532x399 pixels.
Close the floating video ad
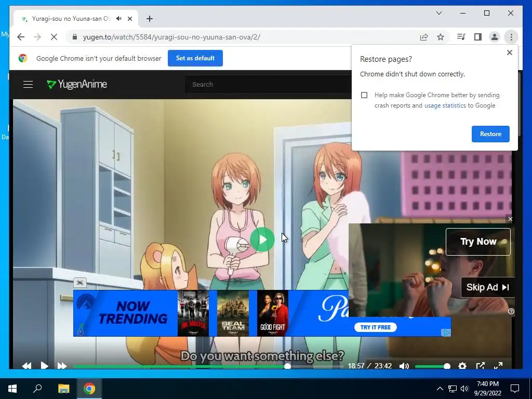coord(510,219)
